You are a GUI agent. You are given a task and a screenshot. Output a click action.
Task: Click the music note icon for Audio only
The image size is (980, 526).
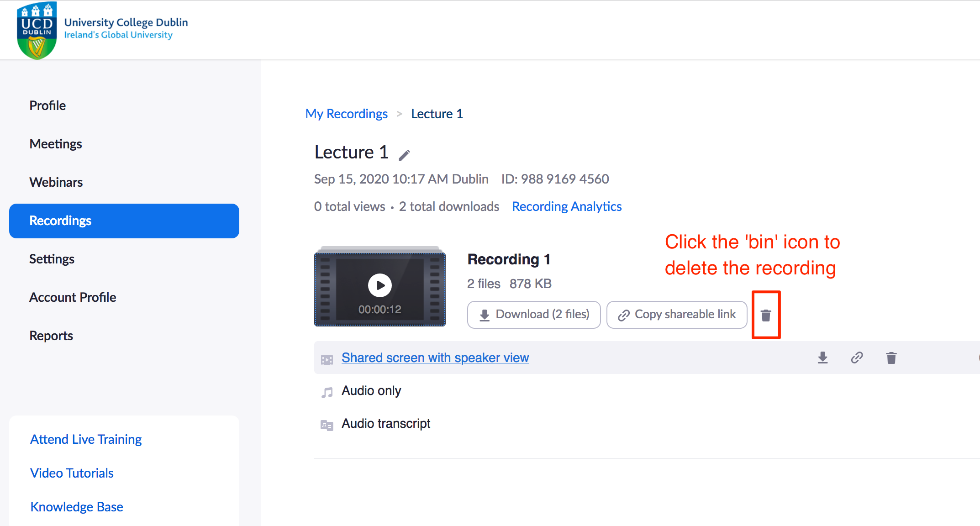pyautogui.click(x=327, y=393)
